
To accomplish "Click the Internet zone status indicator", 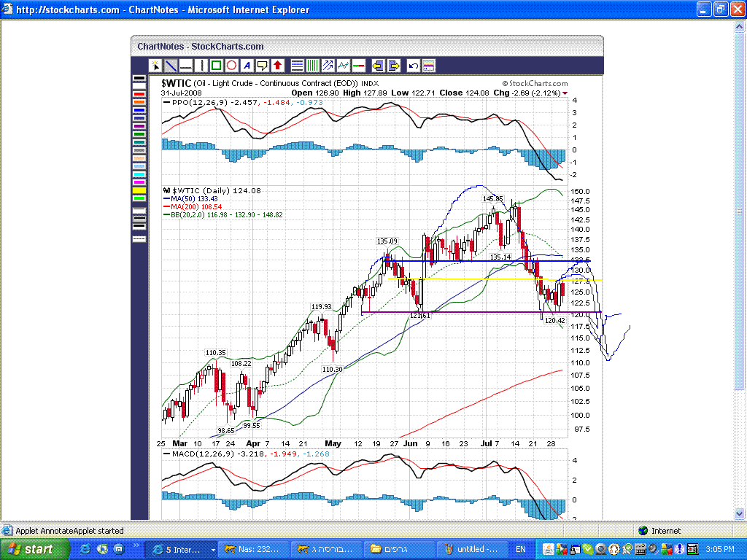I will coord(659,531).
